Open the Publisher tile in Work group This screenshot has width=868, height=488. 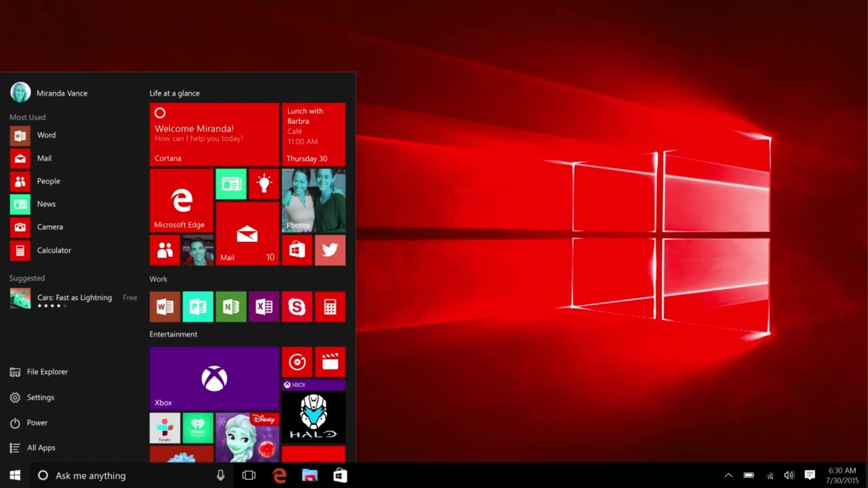tap(198, 307)
